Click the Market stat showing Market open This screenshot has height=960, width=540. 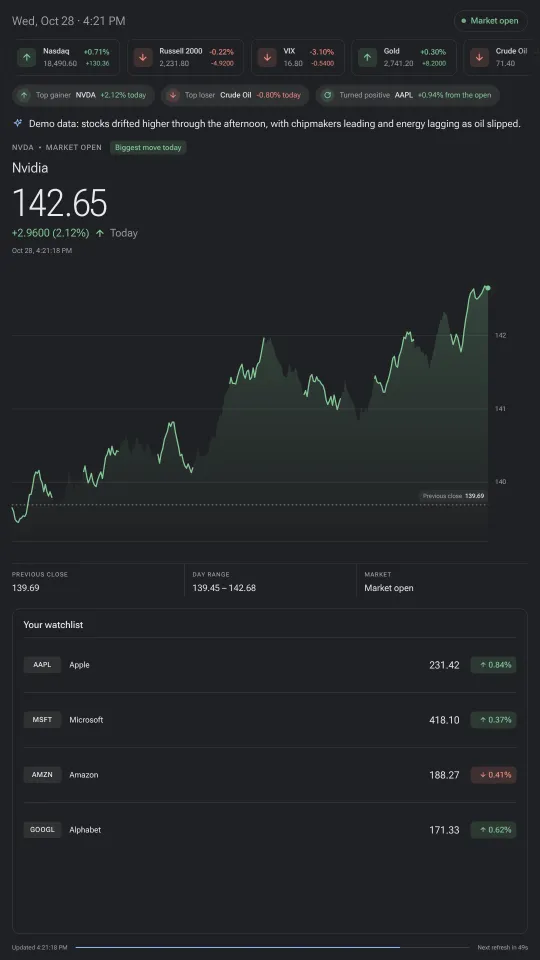tap(389, 588)
